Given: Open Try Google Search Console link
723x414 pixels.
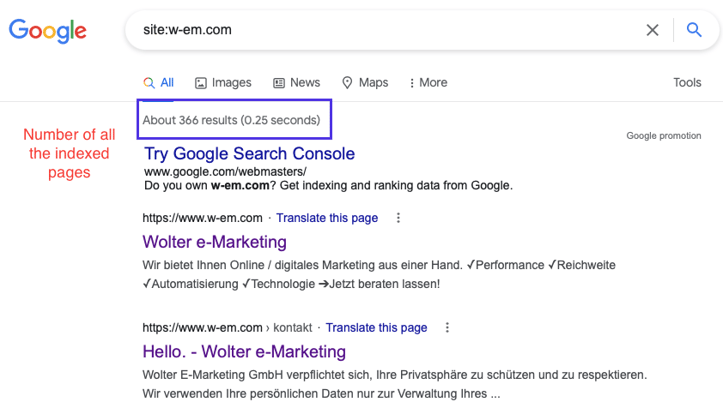Looking at the screenshot, I should point(249,154).
